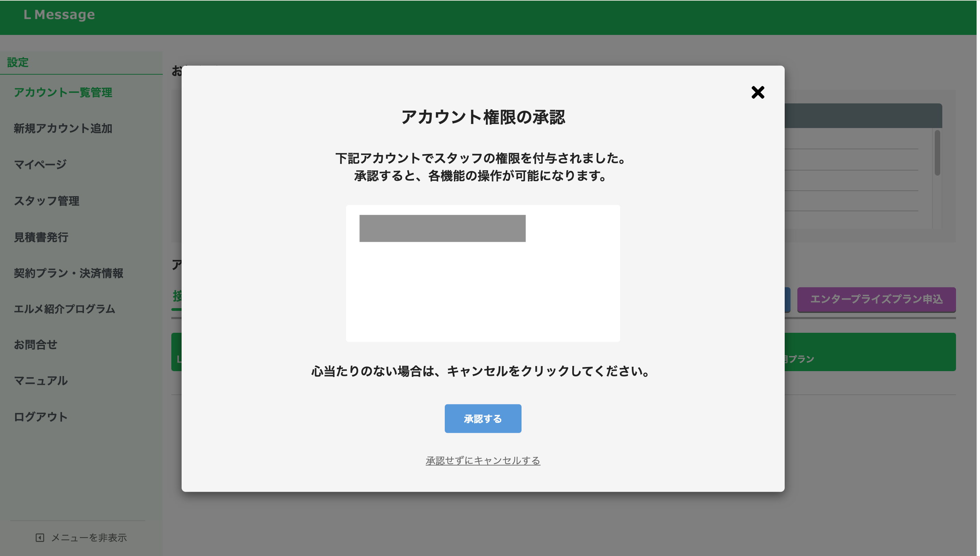Click the 承認する approve button
980x556 pixels.
click(482, 418)
